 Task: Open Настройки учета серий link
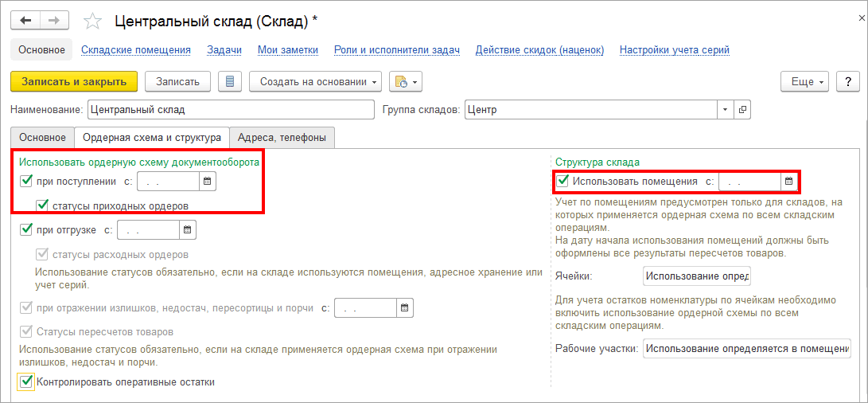(x=674, y=50)
